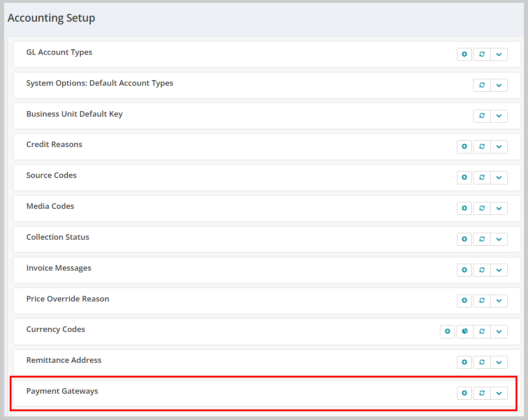The image size is (528, 420).
Task: Click the GL Account Types heading text
Action: 59,53
